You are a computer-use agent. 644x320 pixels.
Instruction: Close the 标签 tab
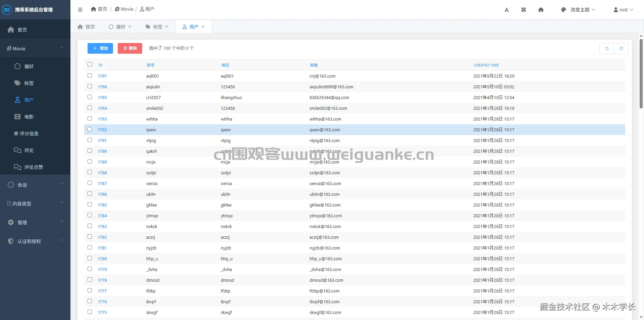coord(167,27)
